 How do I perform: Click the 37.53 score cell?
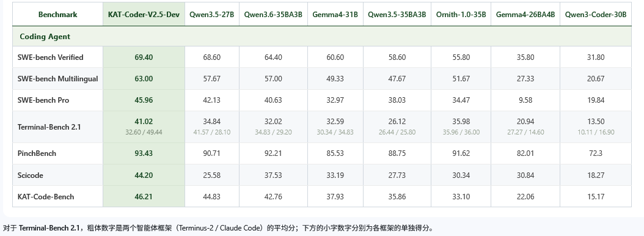(x=273, y=175)
